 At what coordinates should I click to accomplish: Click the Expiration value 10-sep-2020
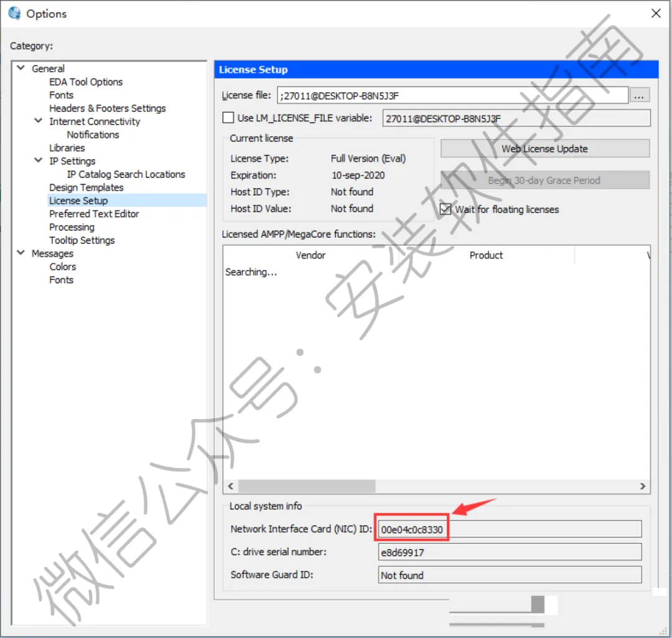tap(358, 176)
